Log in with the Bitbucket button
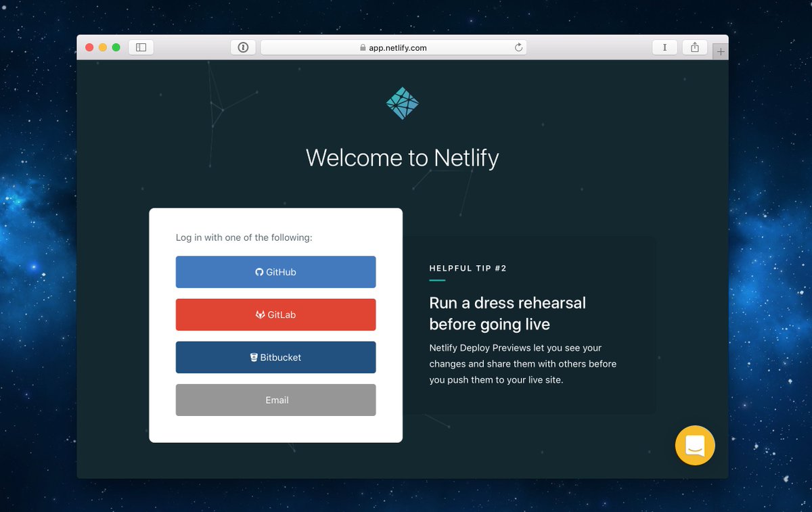Viewport: 812px width, 512px height. [275, 357]
